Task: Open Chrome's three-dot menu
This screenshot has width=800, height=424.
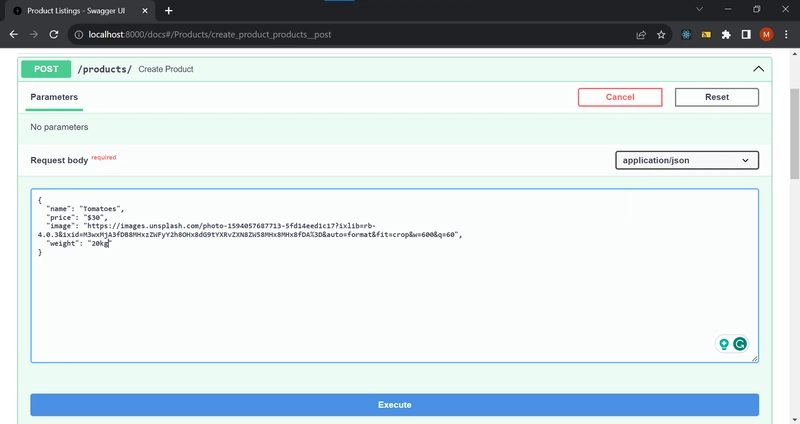Action: coord(786,35)
